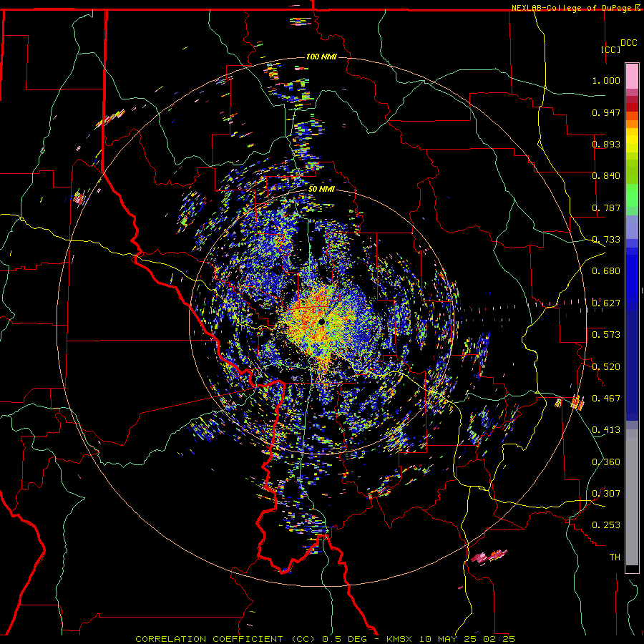Click the black radar site dot at center
The image size is (644, 644).
tap(321, 321)
